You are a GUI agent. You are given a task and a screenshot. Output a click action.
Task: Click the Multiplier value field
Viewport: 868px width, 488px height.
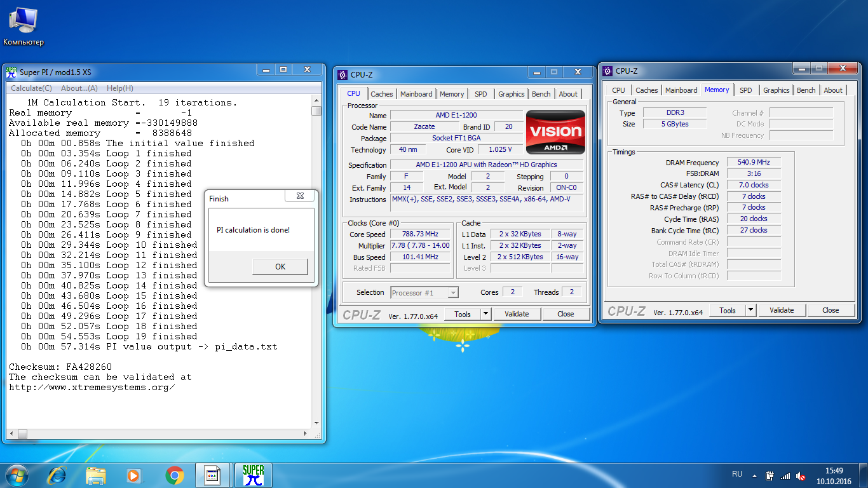[x=421, y=245]
